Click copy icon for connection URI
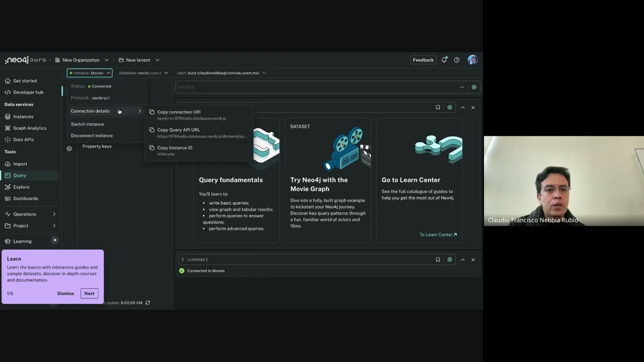Viewport: 644px width, 362px height. coord(152,112)
